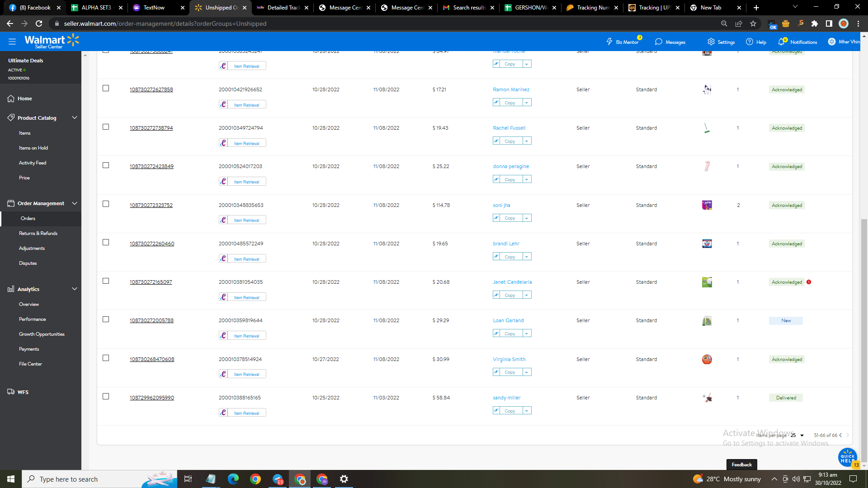Open Quick Help floating button
868x488 pixels.
[x=848, y=457]
